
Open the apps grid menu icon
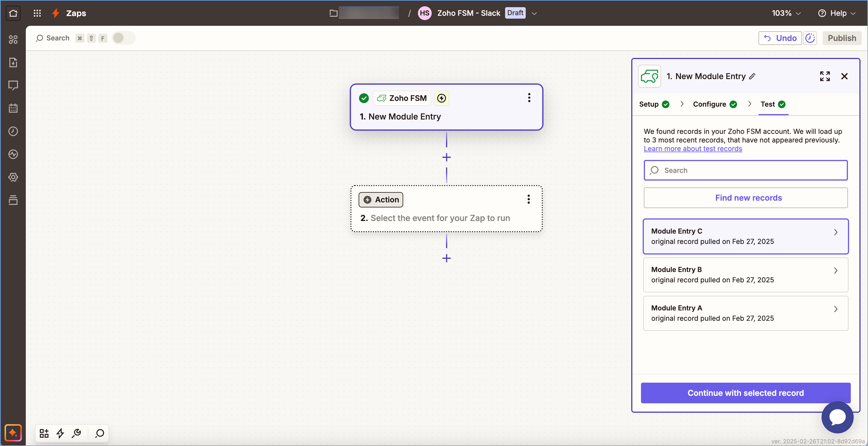point(37,13)
